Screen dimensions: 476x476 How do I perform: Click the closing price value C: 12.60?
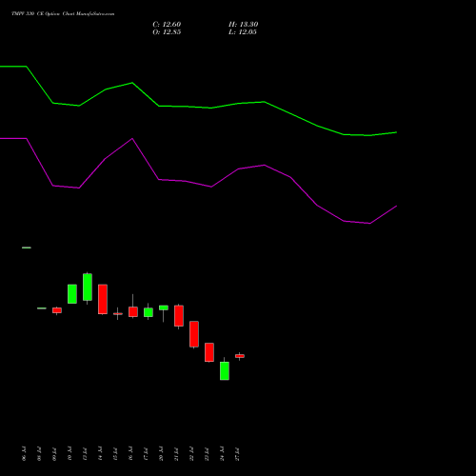(x=167, y=25)
